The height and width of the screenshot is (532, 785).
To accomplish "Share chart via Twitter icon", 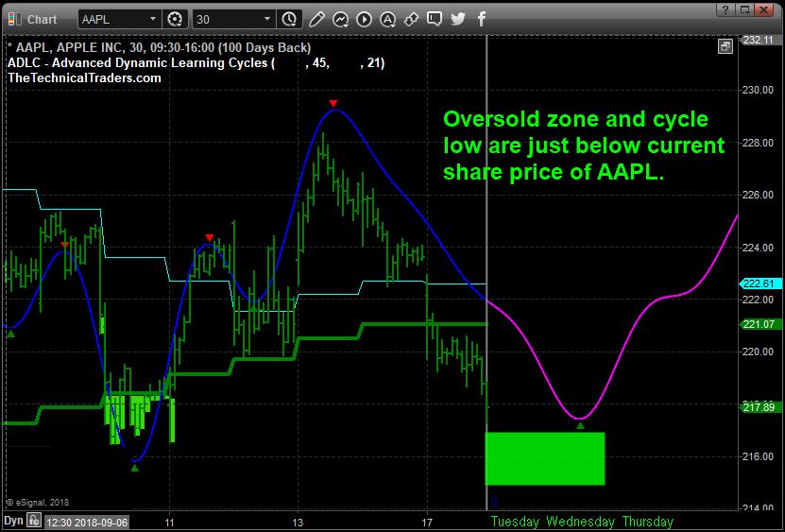I will pos(457,20).
